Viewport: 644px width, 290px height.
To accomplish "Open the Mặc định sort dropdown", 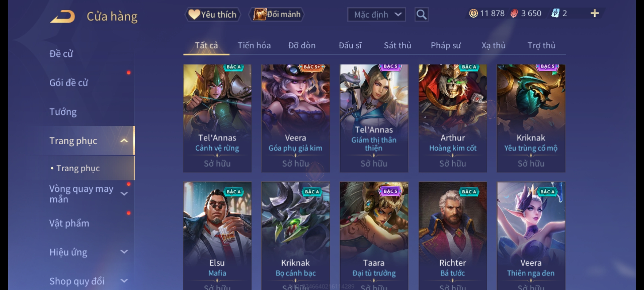I will [x=376, y=15].
